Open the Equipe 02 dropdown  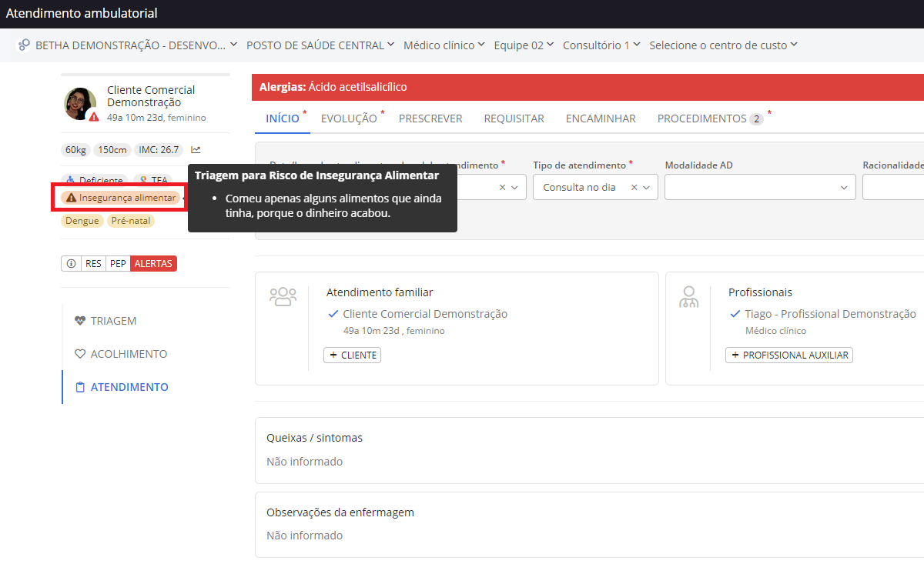tap(524, 45)
